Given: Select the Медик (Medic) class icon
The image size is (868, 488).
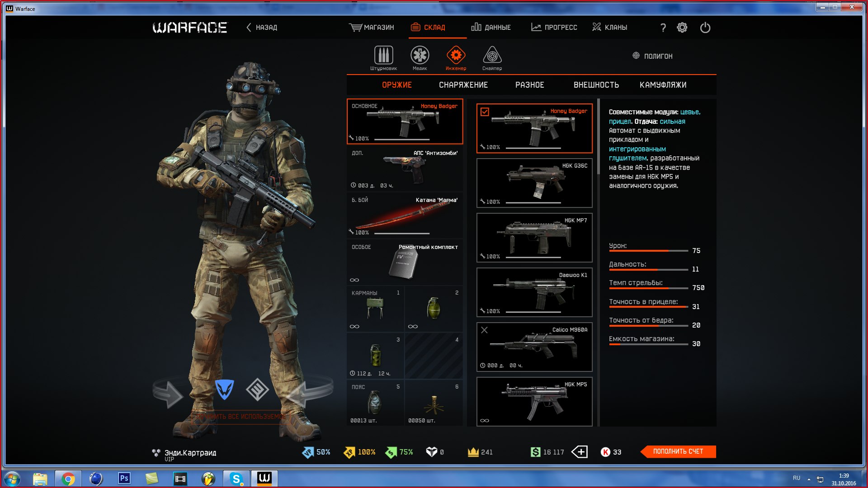Looking at the screenshot, I should [420, 56].
